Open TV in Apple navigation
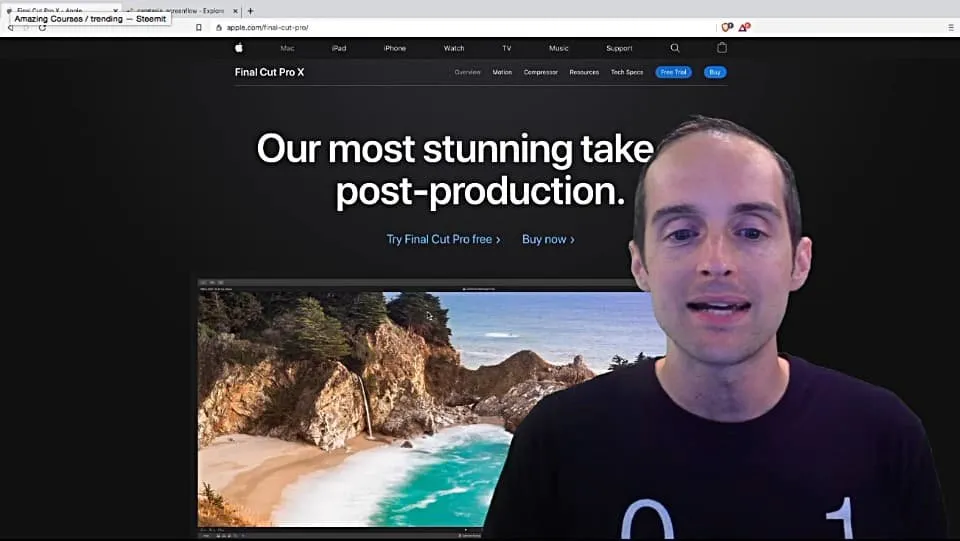Viewport: 960px width, 541px height. (506, 48)
